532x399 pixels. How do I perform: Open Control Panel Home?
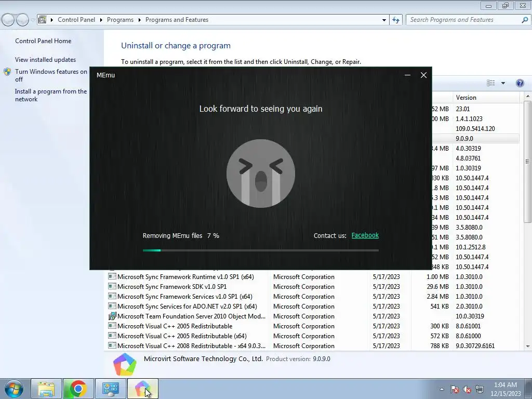coord(43,41)
